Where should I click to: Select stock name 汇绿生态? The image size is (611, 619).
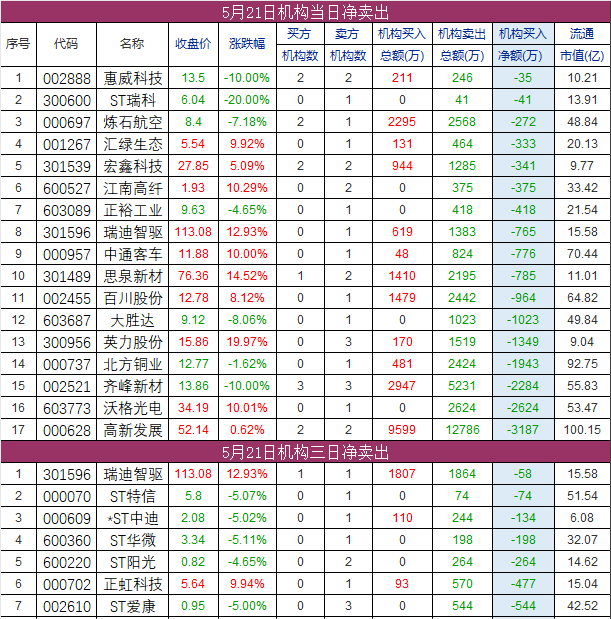point(133,144)
